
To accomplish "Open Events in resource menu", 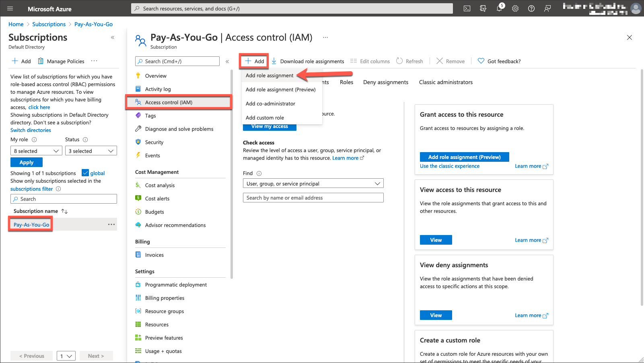I will (152, 155).
